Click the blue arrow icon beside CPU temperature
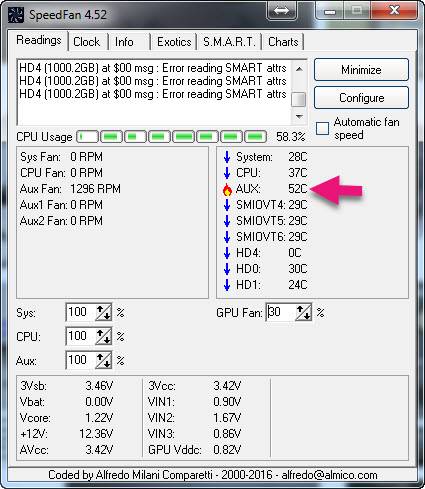The height and width of the screenshot is (489, 425). [x=227, y=173]
